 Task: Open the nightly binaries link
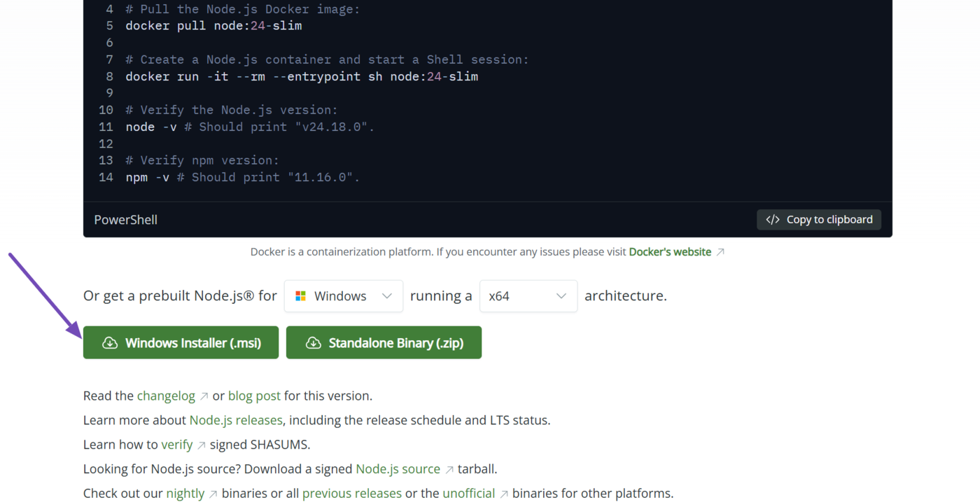[185, 494]
